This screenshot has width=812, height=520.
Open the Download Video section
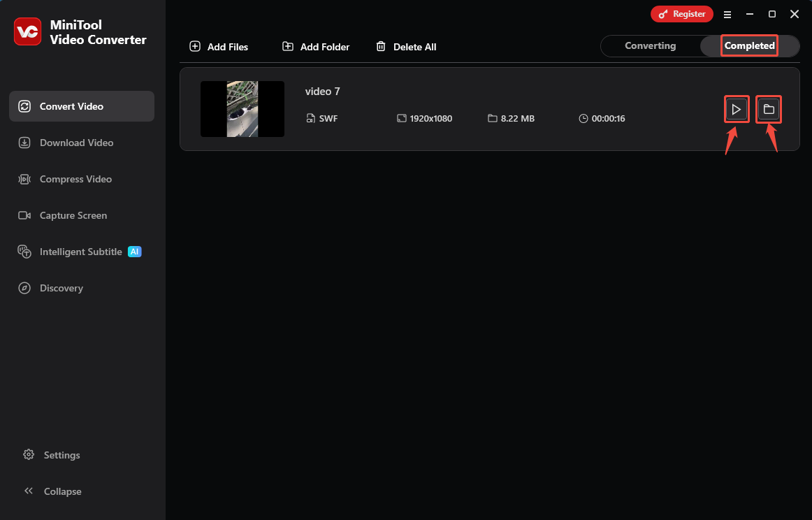click(25, 143)
